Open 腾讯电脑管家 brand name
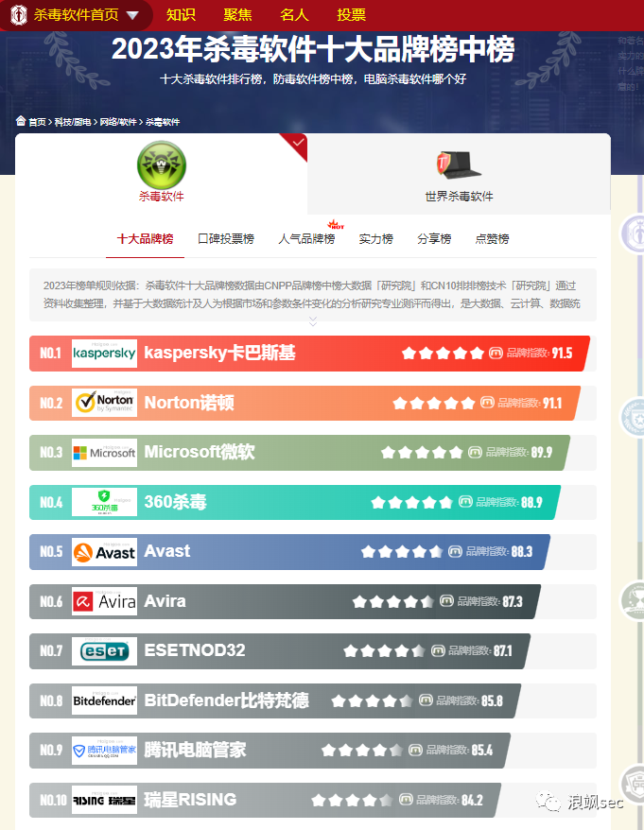 pos(195,750)
